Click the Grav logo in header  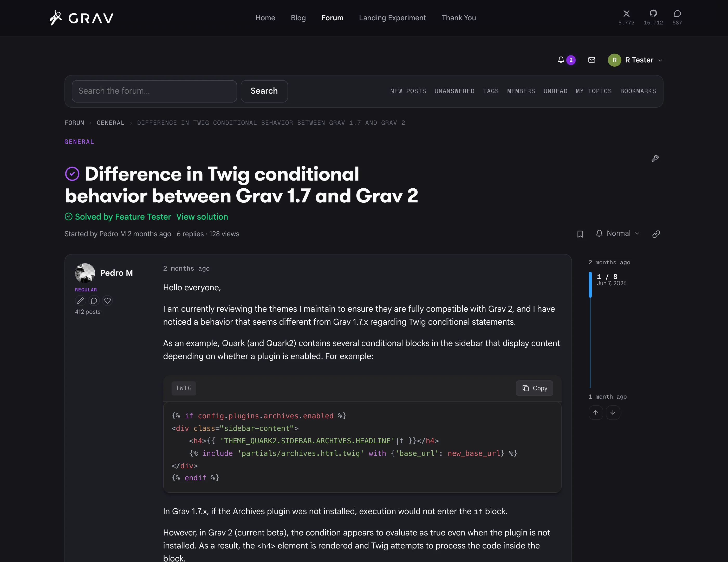pos(81,18)
